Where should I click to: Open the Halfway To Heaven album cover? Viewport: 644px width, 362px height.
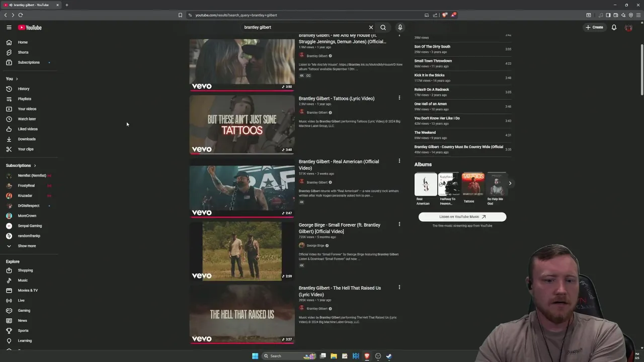(449, 184)
